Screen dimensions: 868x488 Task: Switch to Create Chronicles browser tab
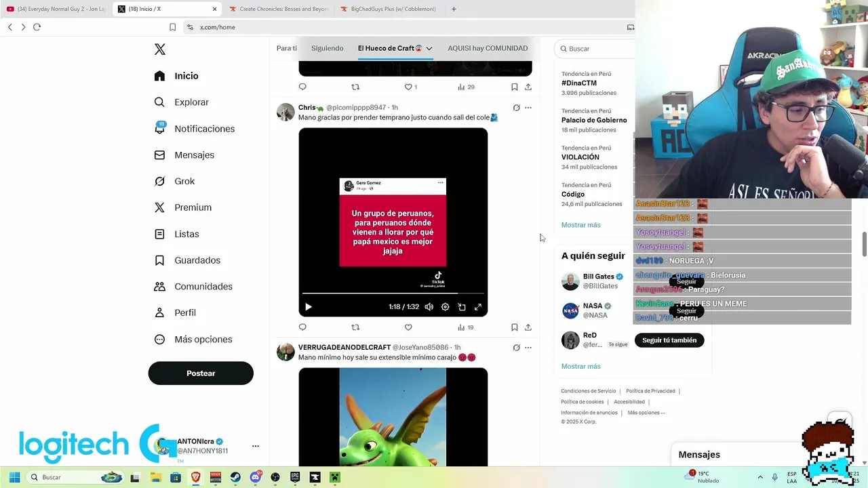pos(278,9)
